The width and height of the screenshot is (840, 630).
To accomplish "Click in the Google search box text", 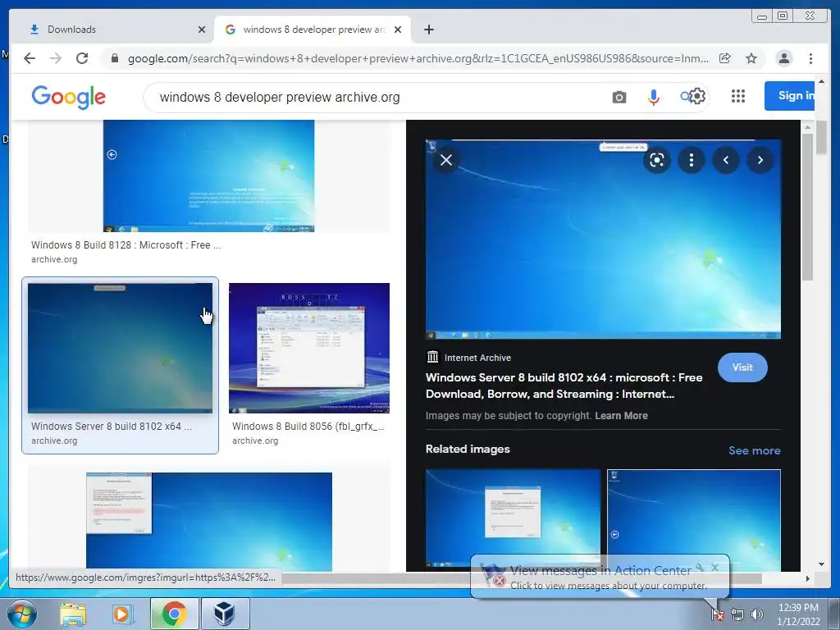I will point(280,97).
